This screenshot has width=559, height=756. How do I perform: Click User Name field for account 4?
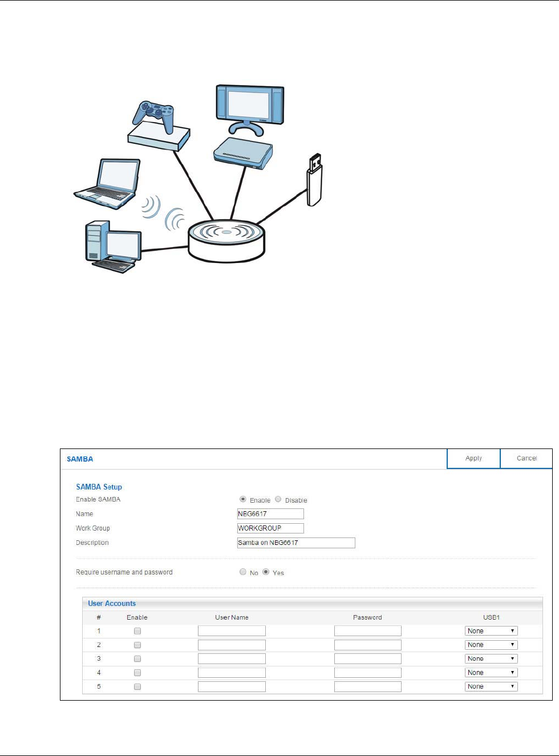232,673
